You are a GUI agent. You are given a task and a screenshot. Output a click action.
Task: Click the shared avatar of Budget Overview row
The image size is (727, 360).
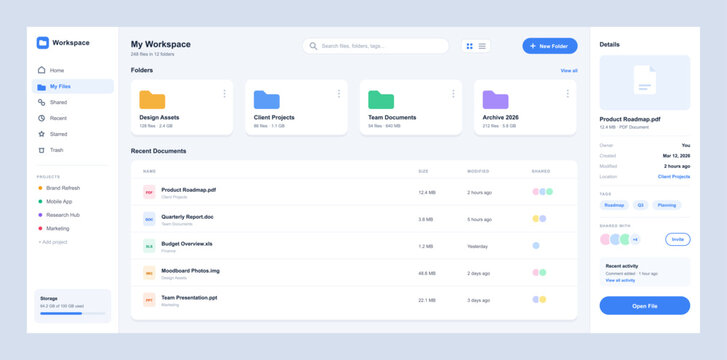point(536,245)
